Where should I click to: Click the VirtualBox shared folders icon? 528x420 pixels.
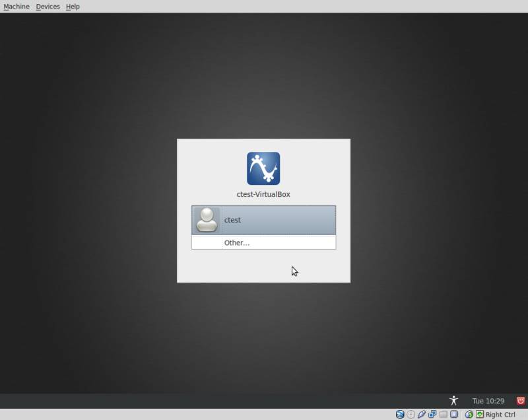[x=443, y=414]
